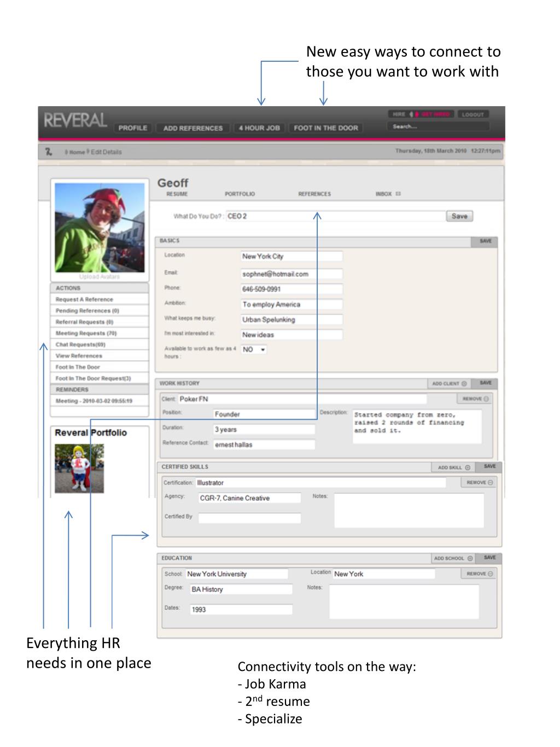The width and height of the screenshot is (560, 747).
Task: Click the Education Location field showing New York
Action: [384, 574]
